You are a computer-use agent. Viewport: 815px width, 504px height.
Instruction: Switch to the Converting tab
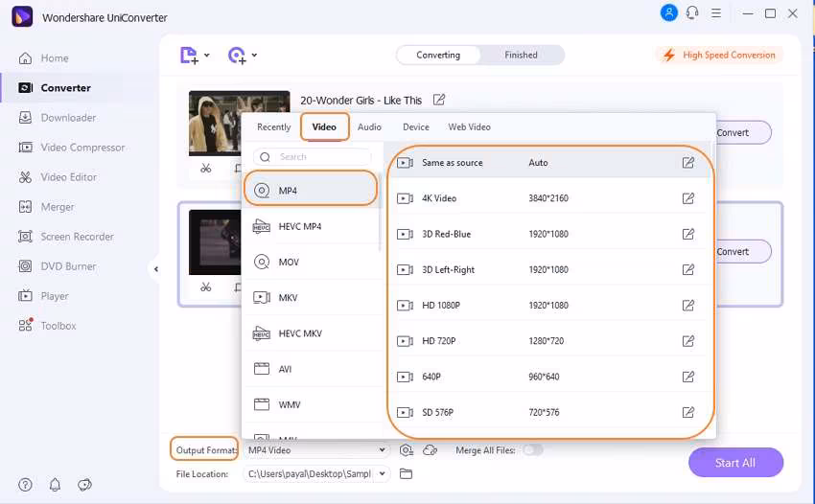pos(438,55)
